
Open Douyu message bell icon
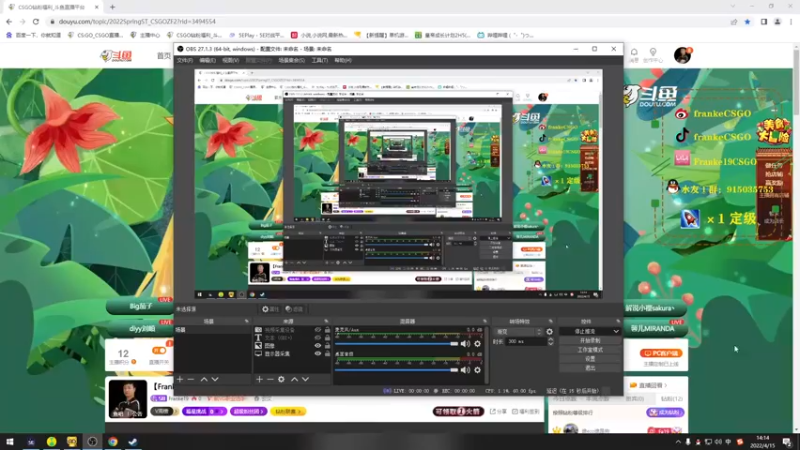pyautogui.click(x=634, y=52)
